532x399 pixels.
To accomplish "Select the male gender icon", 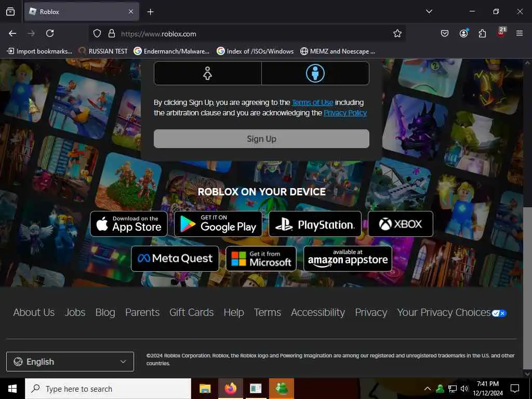I will 315,73.
